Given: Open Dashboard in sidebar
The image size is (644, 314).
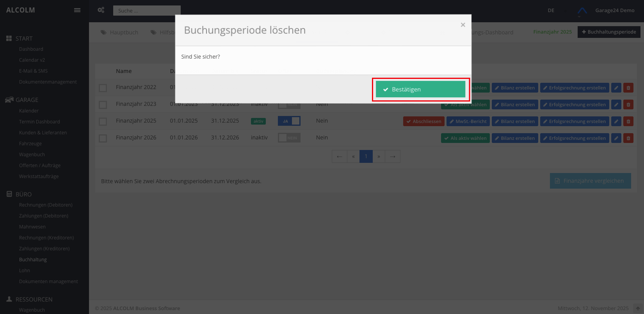Looking at the screenshot, I should 31,49.
